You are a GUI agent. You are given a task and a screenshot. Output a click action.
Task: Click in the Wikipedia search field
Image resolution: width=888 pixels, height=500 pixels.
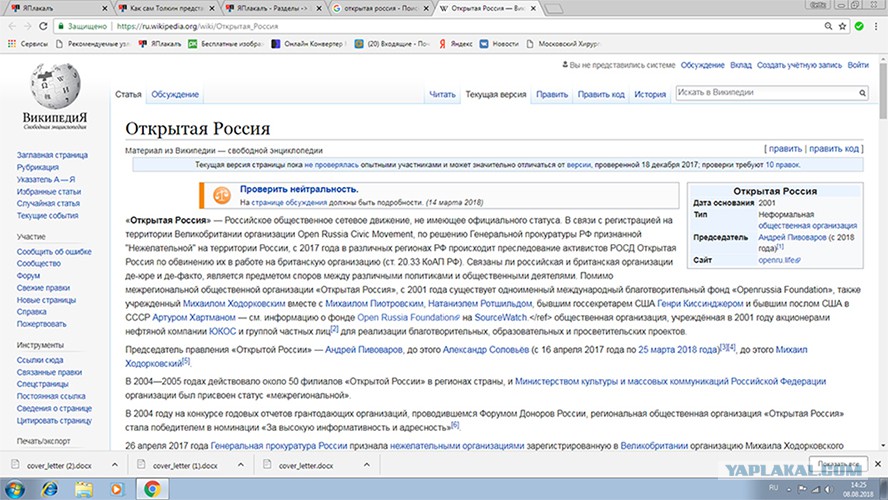pyautogui.click(x=766, y=93)
